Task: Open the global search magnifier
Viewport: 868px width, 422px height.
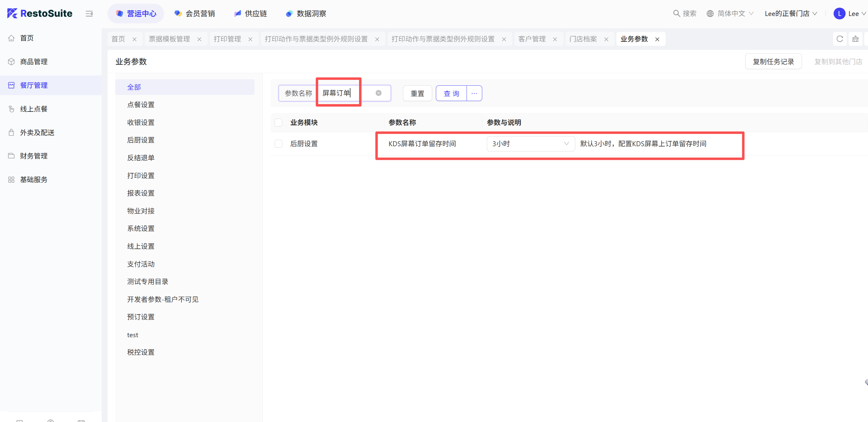Action: click(x=676, y=14)
